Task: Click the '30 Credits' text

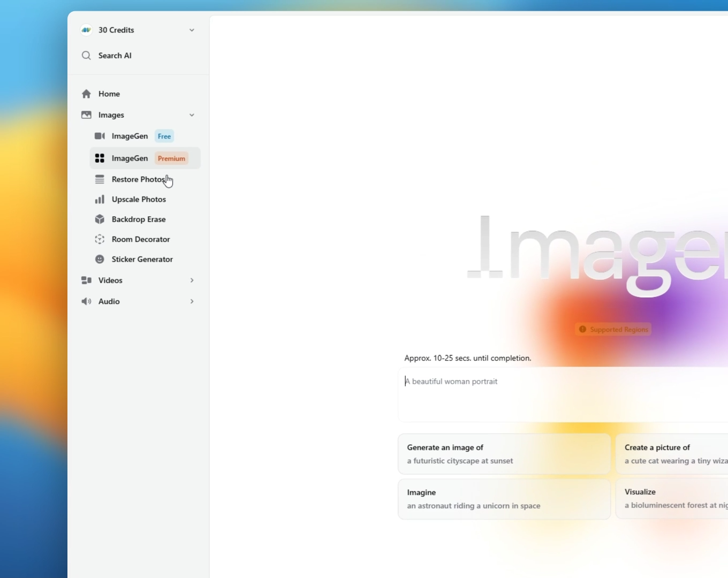Action: coord(116,30)
